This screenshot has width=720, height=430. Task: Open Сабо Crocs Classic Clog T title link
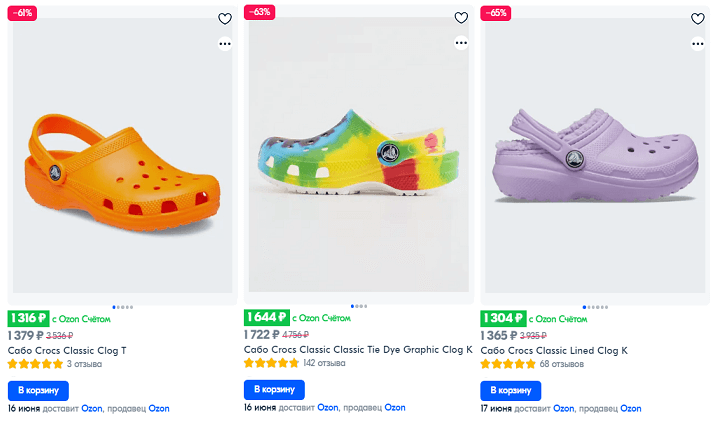pos(67,351)
